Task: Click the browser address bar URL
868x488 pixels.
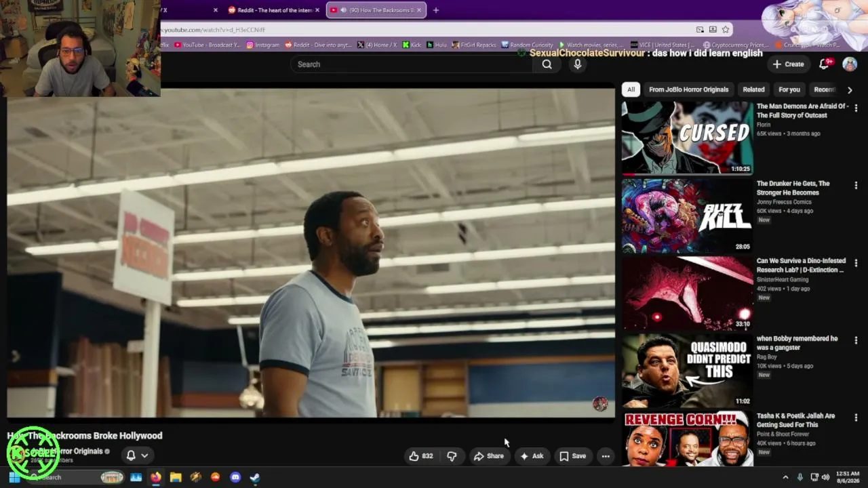Action: click(213, 30)
